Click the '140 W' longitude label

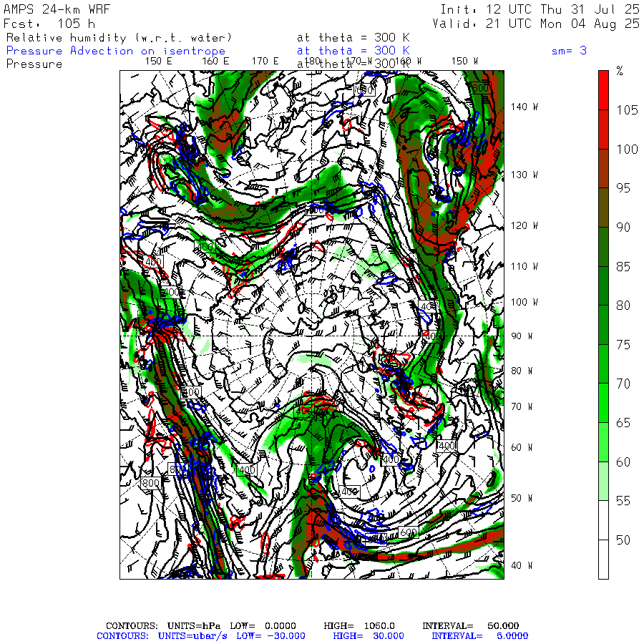click(525, 107)
